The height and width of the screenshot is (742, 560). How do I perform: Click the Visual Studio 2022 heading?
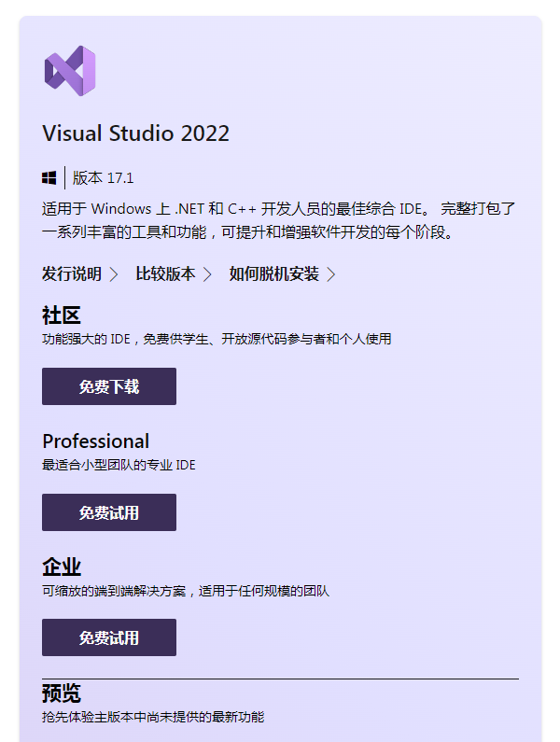click(x=136, y=133)
